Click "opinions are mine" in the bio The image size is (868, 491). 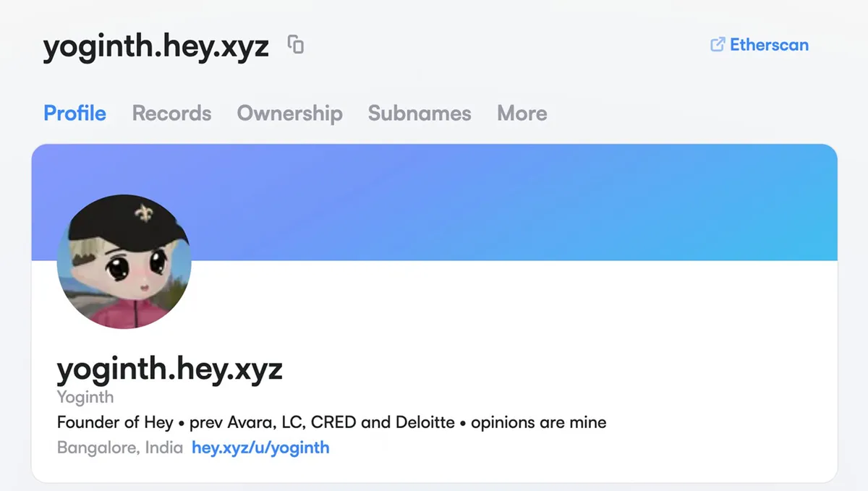538,422
